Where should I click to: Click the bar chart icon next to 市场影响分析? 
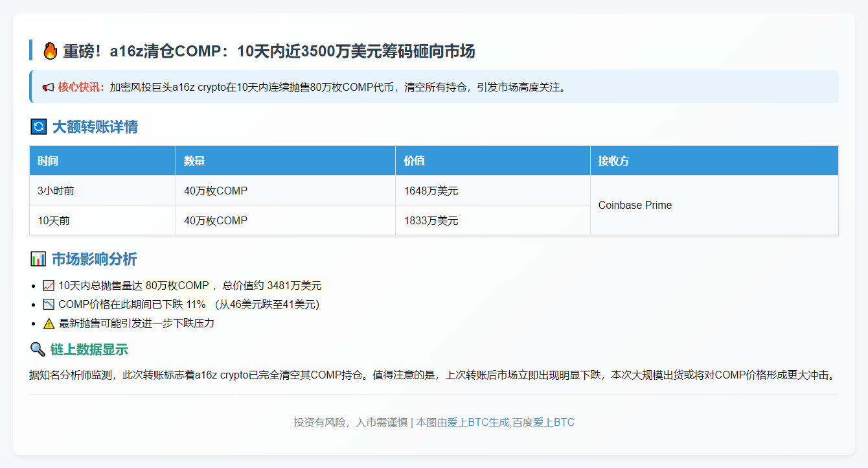(38, 259)
